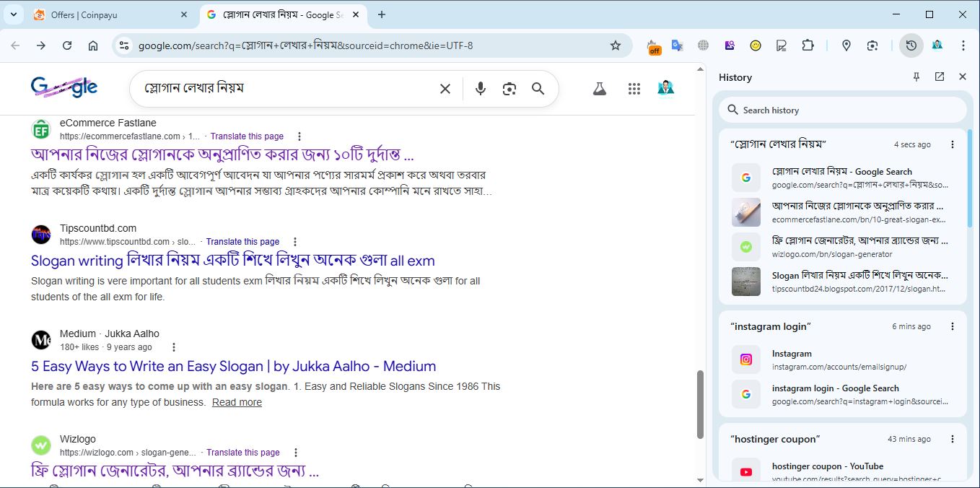The width and height of the screenshot is (980, 488).
Task: Open the location pin extension
Action: [846, 45]
